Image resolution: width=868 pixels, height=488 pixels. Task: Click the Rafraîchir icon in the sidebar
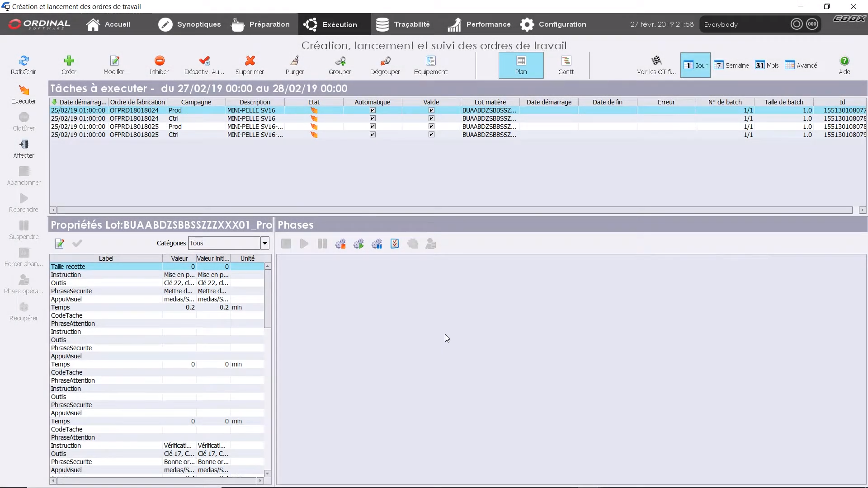click(x=24, y=65)
